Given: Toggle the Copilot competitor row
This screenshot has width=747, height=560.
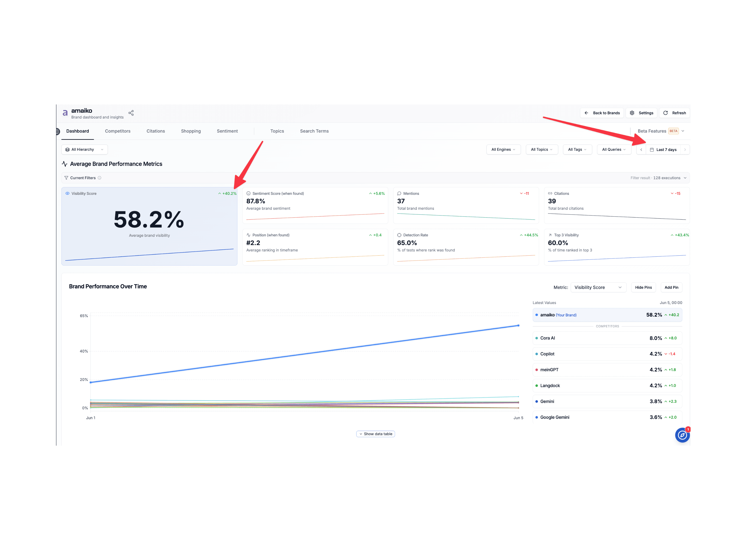Looking at the screenshot, I should (x=607, y=354).
